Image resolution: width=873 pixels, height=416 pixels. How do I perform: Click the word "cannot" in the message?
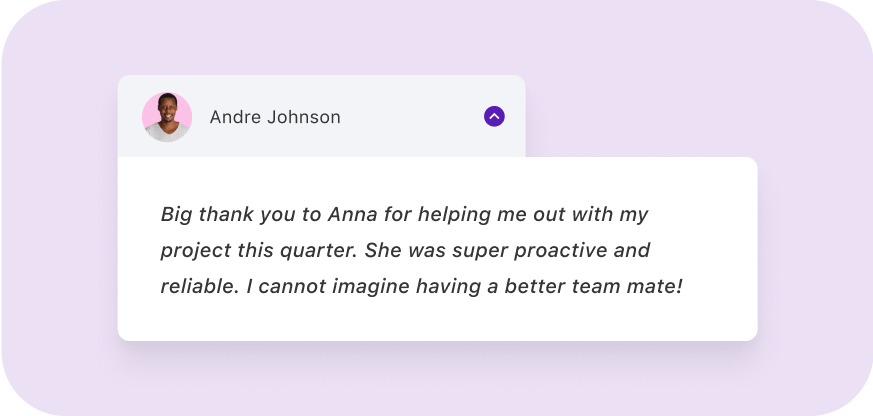click(x=292, y=287)
